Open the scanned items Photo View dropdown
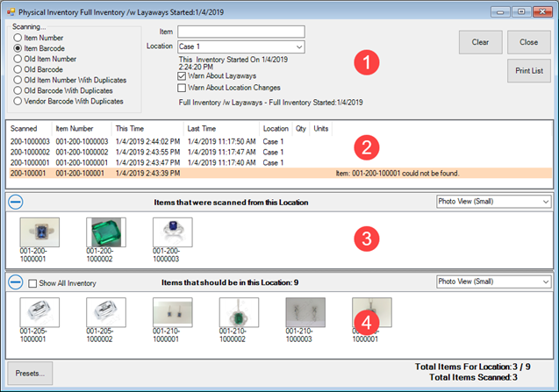559x392 pixels. click(493, 202)
